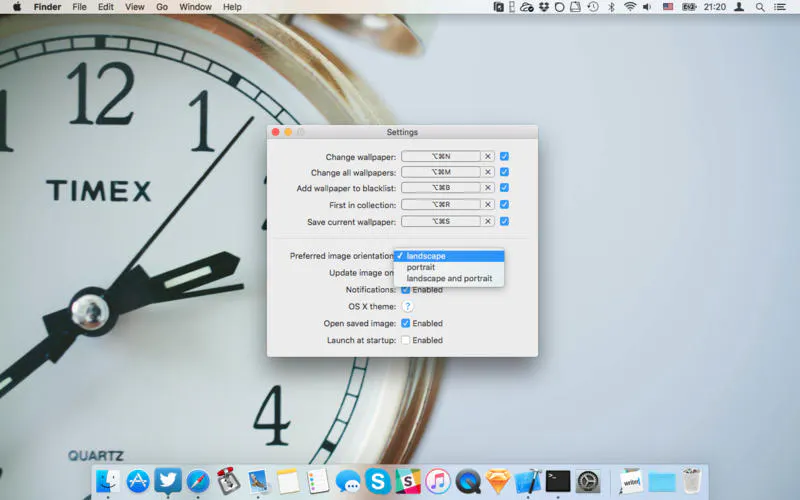
Task: Open Reminders from the Dock
Action: 317,481
